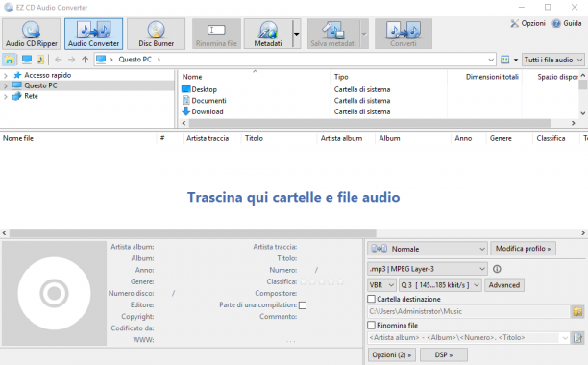Image resolution: width=588 pixels, height=365 pixels.
Task: Click the format info icon
Action: (497, 269)
